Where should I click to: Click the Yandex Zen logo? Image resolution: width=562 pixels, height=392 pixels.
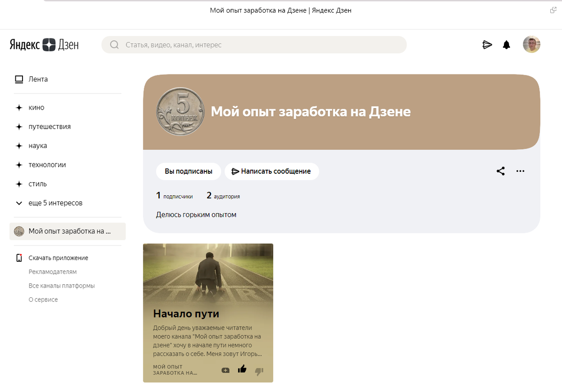pos(44,44)
